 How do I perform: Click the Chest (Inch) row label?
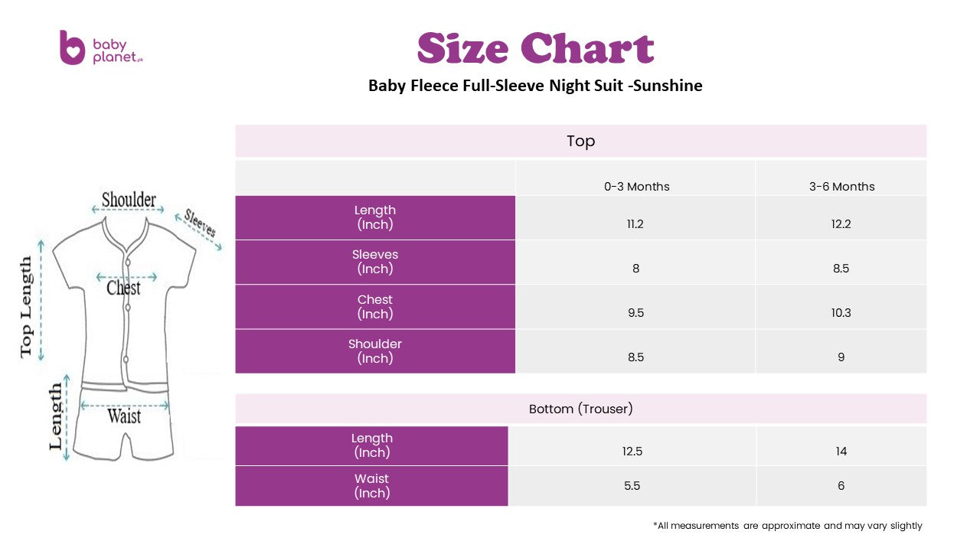375,307
